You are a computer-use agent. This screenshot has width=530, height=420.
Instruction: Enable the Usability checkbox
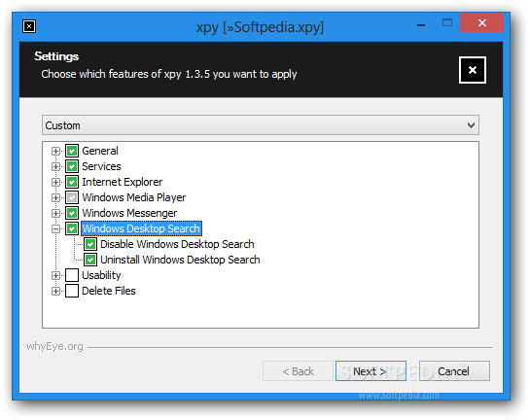click(x=72, y=275)
